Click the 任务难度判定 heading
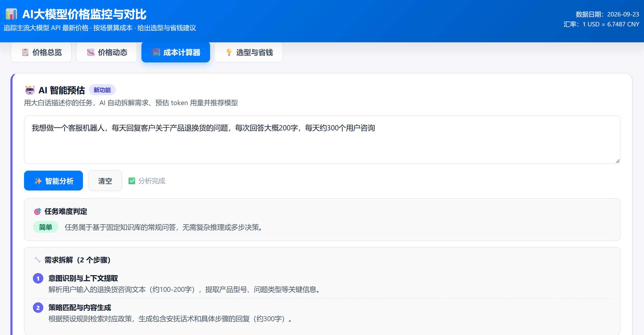 66,211
